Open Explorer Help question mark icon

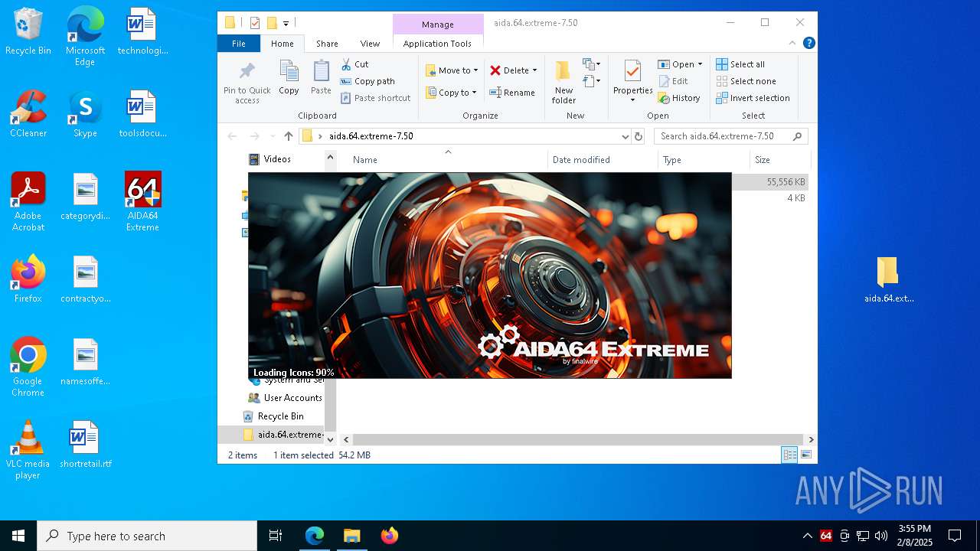808,43
